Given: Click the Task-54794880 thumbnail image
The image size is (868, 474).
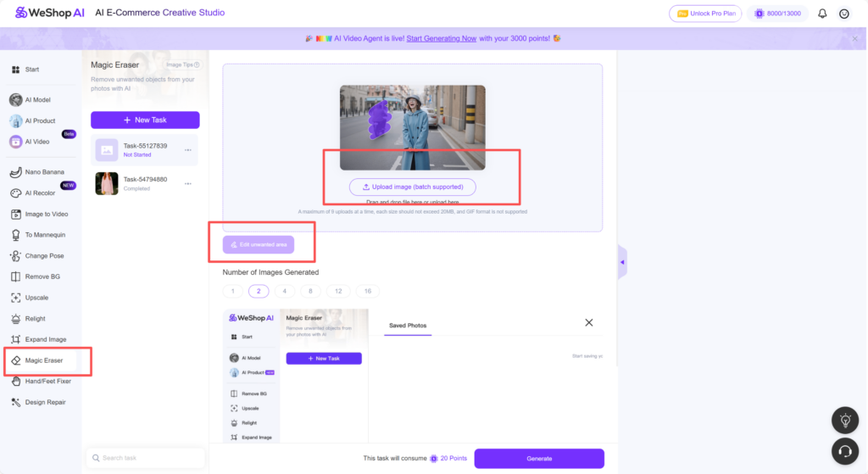Looking at the screenshot, I should (x=107, y=184).
